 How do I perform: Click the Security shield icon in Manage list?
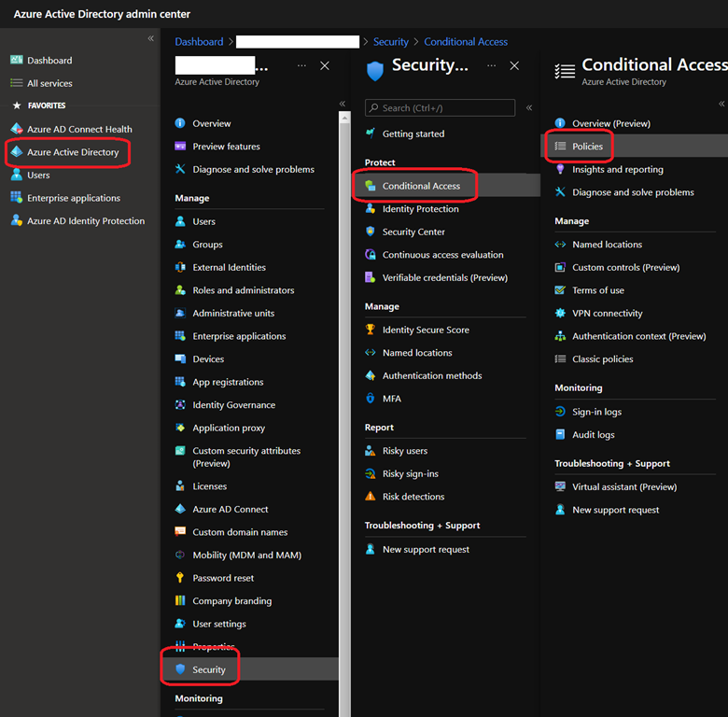(181, 669)
